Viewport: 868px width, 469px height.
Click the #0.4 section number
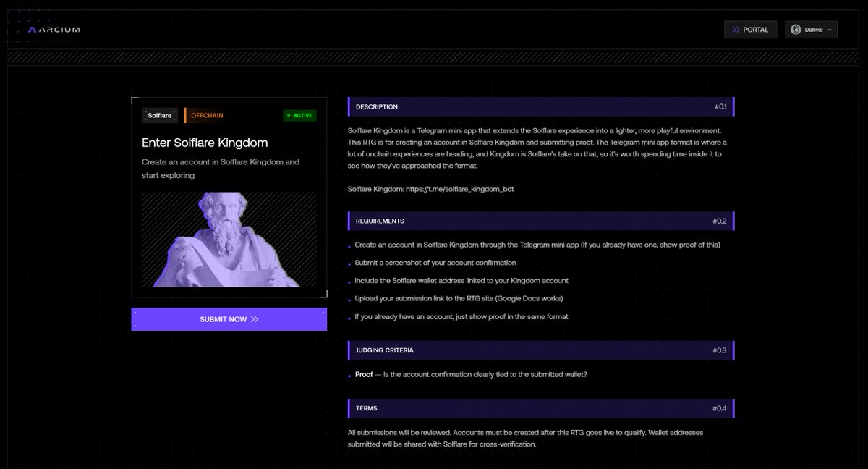720,408
